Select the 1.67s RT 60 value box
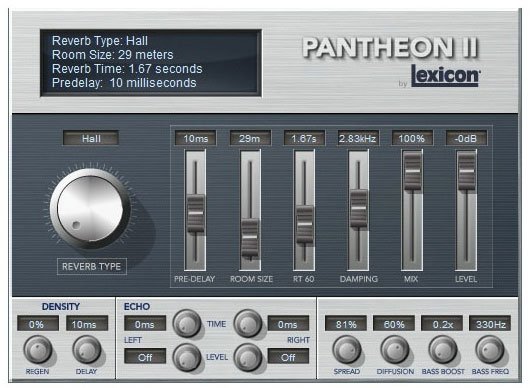This screenshot has height=388, width=532. click(x=304, y=138)
